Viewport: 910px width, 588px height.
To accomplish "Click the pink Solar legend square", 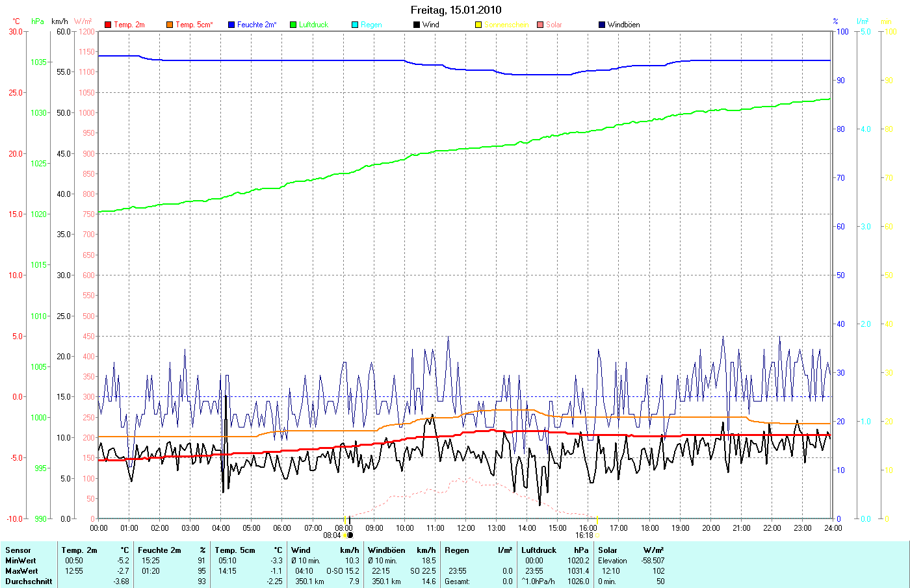I will click(x=540, y=25).
